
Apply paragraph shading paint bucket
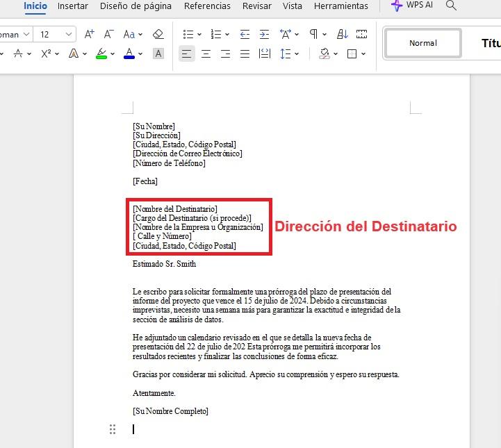(325, 53)
